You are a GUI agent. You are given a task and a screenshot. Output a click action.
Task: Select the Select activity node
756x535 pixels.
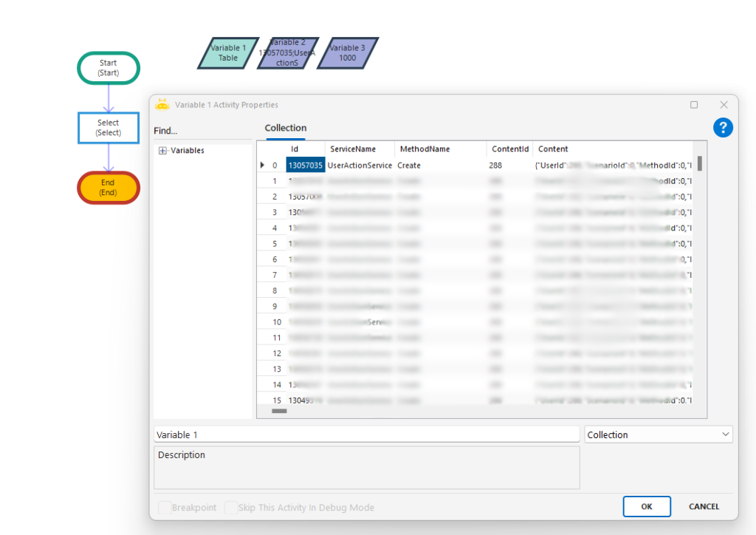coord(109,128)
